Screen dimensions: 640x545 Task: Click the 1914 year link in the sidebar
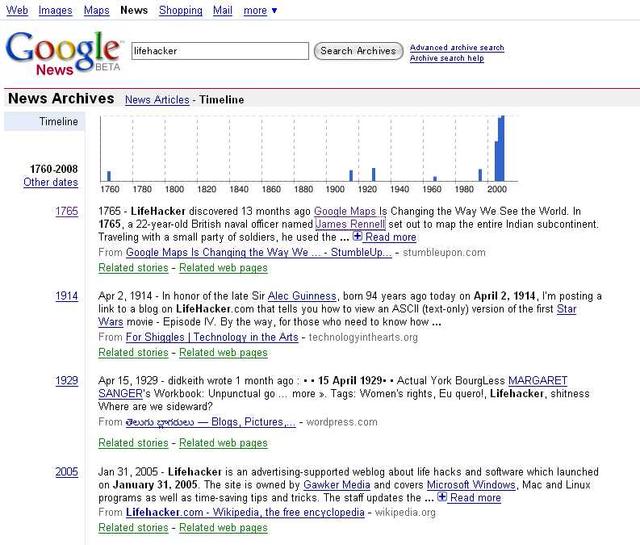tap(67, 296)
